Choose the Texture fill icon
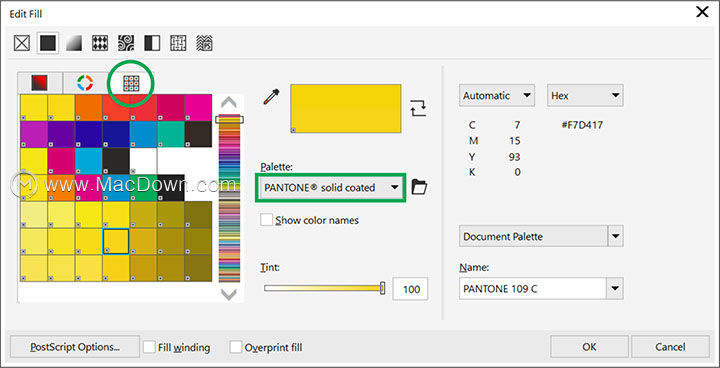Viewport: 720px width, 368px height. pyautogui.click(x=178, y=44)
